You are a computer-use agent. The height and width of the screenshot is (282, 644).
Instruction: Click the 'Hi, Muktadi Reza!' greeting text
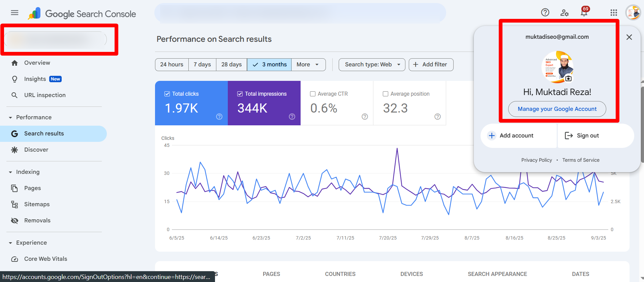[557, 92]
